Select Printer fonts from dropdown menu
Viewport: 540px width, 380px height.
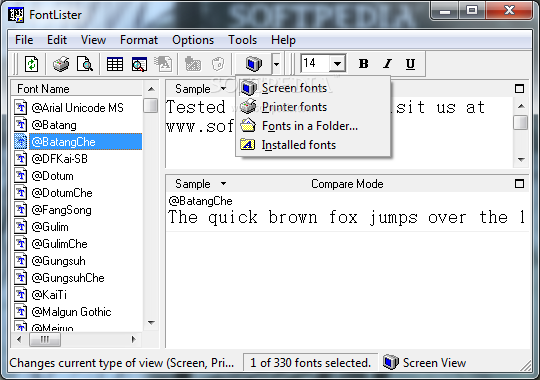click(x=313, y=107)
